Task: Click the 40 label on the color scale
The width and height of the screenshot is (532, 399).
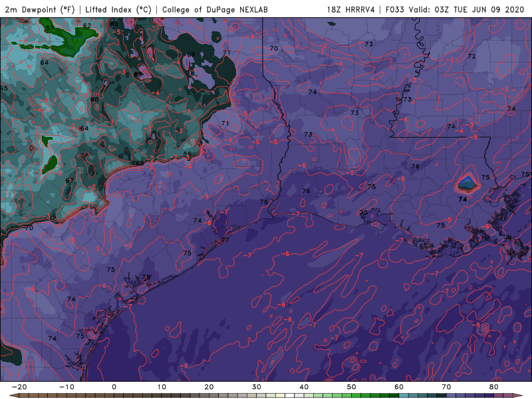Action: 304,387
